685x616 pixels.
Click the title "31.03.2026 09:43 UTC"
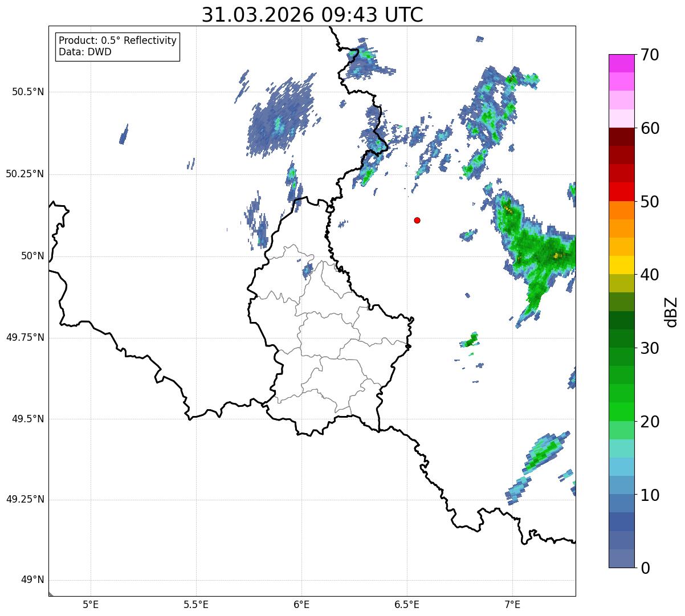click(312, 15)
